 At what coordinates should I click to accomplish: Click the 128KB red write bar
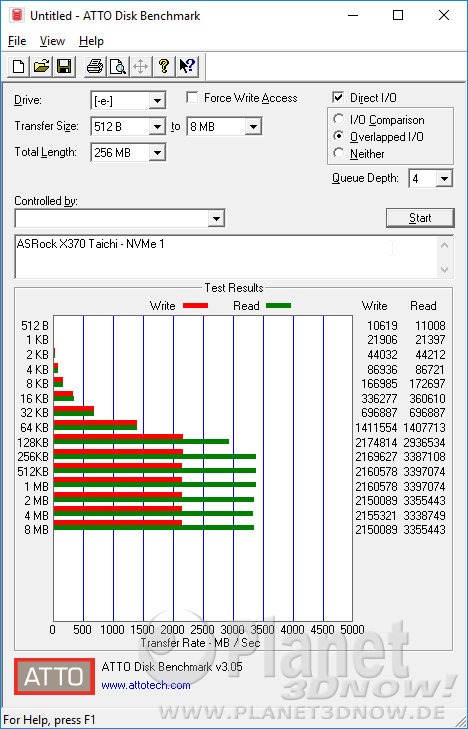pyautogui.click(x=119, y=437)
